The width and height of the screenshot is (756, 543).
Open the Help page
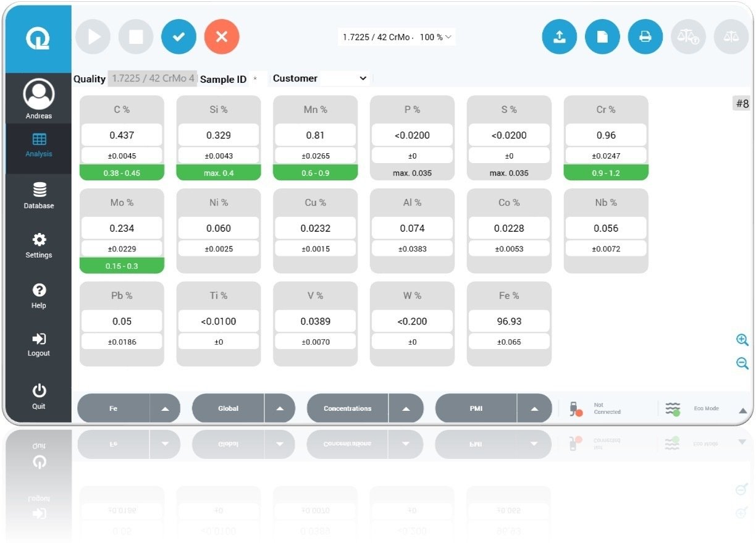pos(39,296)
